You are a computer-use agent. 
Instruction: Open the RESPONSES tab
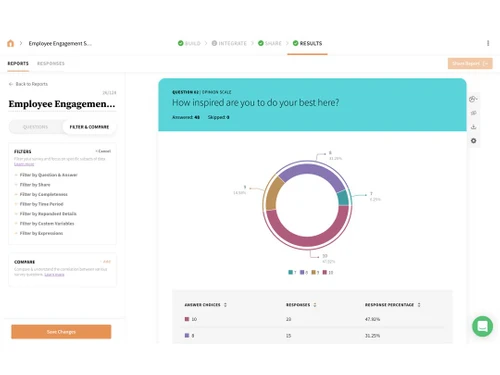coord(51,63)
